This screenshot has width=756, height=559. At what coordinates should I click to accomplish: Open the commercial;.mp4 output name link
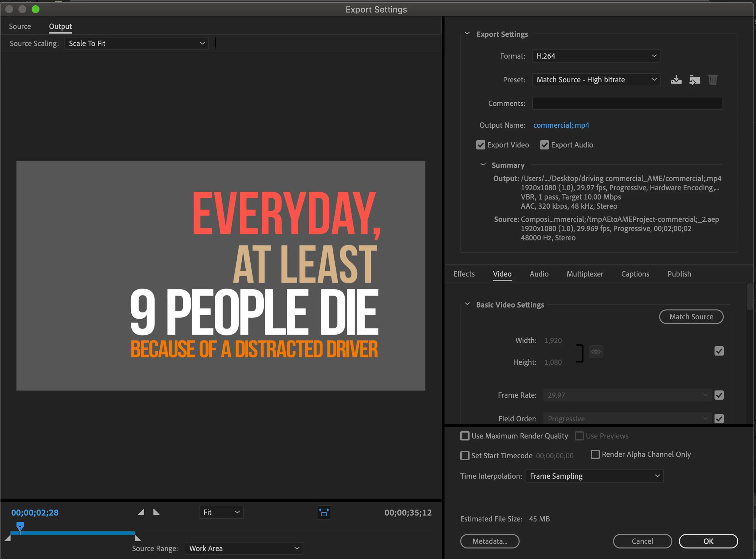click(561, 125)
